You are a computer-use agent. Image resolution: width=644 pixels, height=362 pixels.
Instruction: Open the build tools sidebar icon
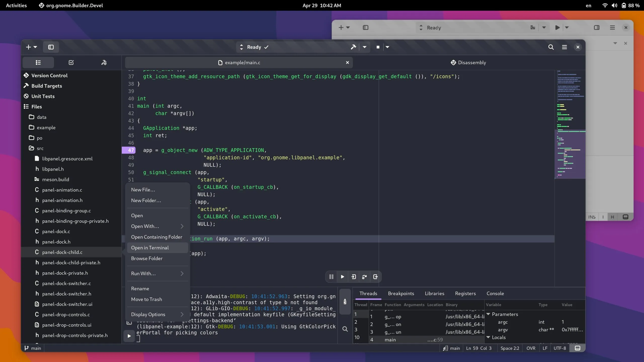click(x=104, y=63)
